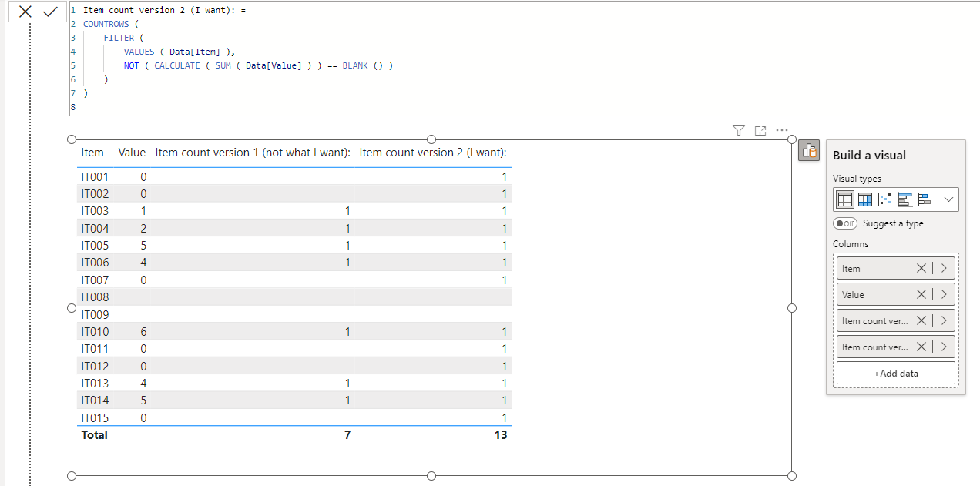This screenshot has width=980, height=486.
Task: Click the Value cell 2 in IT004 row
Action: coord(143,229)
